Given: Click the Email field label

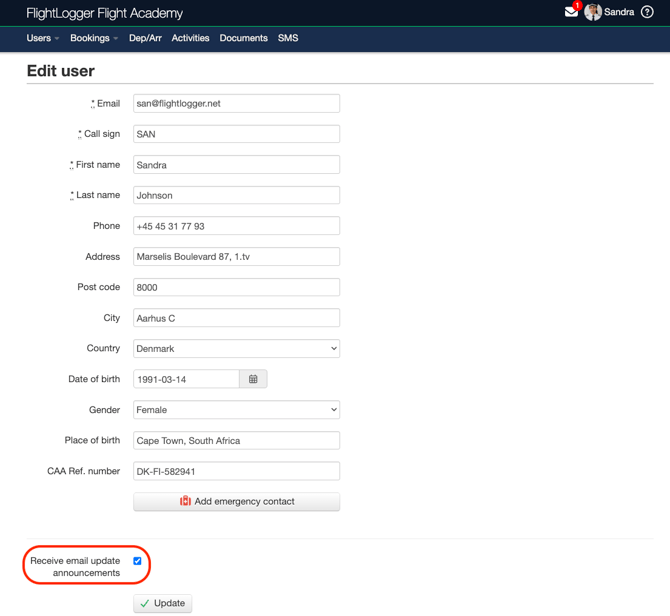Looking at the screenshot, I should coord(108,103).
